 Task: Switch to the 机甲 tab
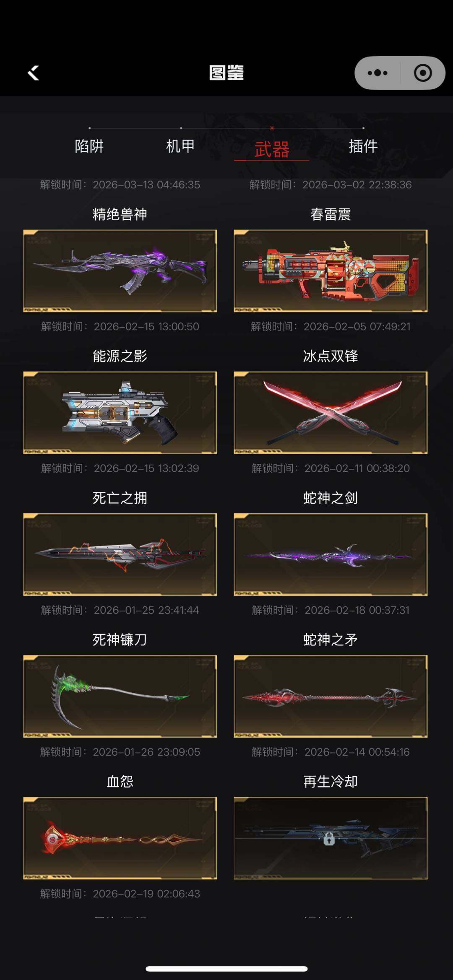[180, 146]
